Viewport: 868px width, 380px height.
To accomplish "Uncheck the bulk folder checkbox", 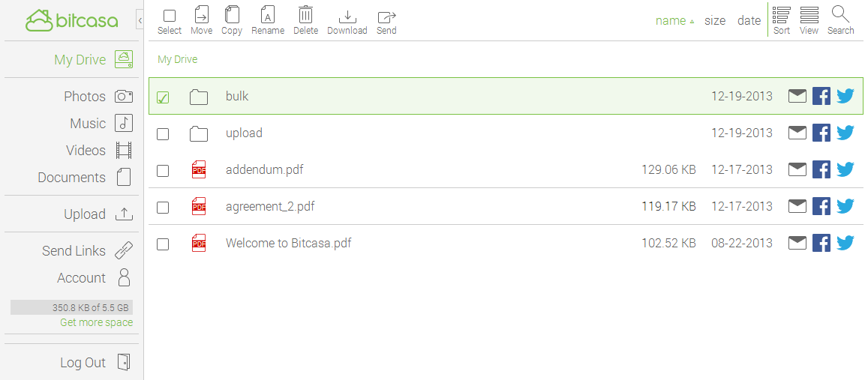I will click(x=163, y=97).
